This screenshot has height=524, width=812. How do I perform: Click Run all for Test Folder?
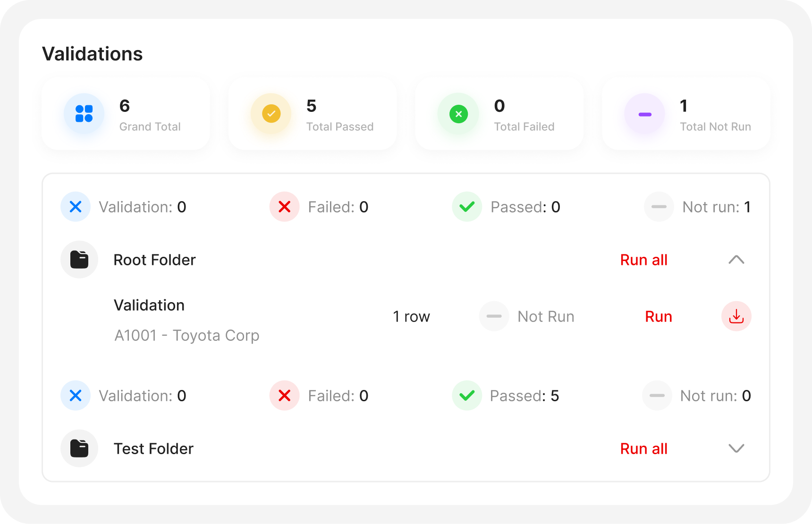(643, 448)
